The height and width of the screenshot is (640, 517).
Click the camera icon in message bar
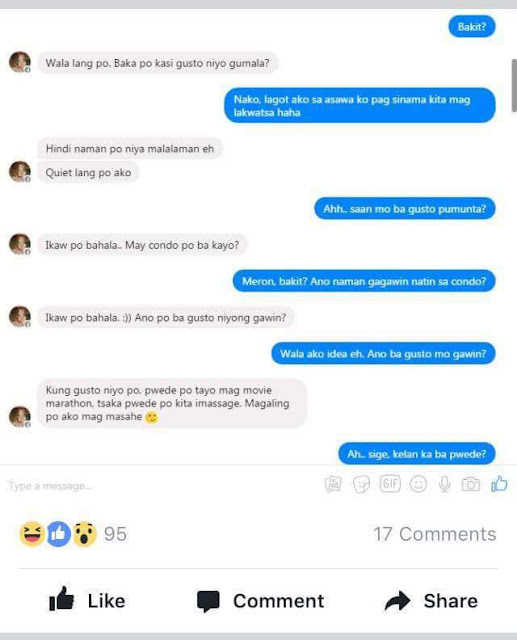click(470, 484)
